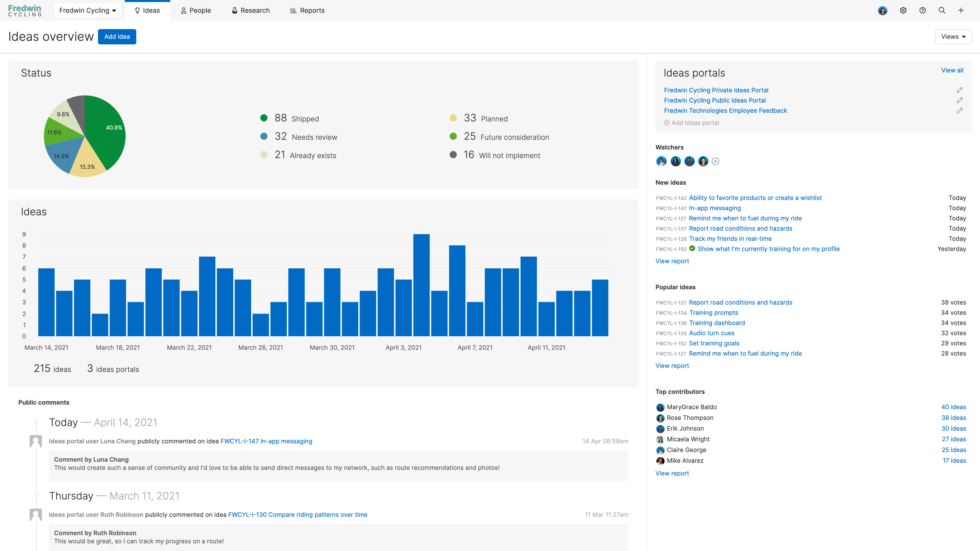Click the tallest bar in the Ideas chart
The height and width of the screenshot is (551, 980).
pyautogui.click(x=421, y=285)
